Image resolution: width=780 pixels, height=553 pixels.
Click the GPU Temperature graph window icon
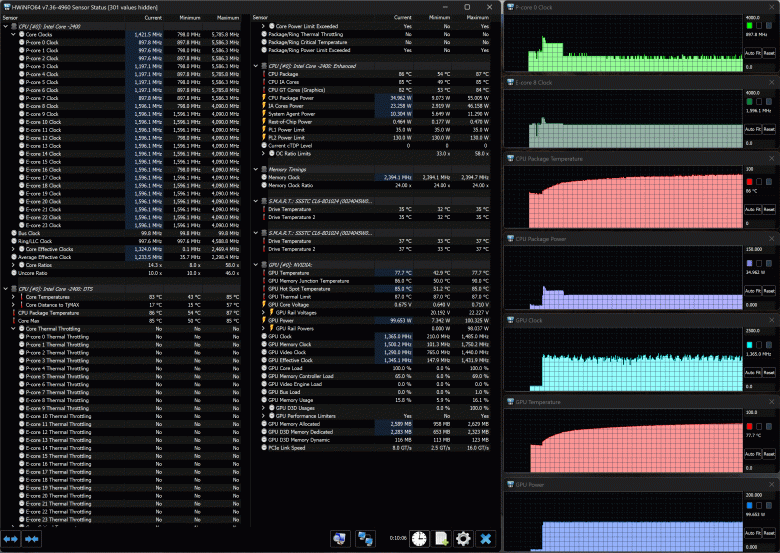click(510, 402)
